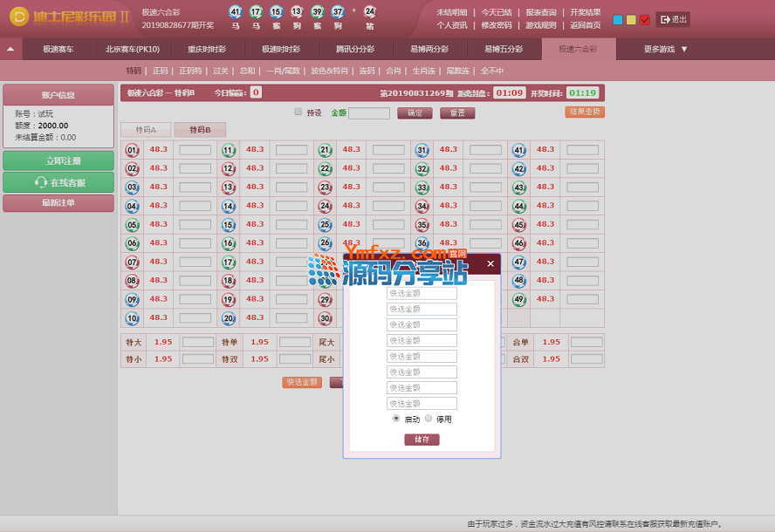Image resolution: width=775 pixels, height=532 pixels.
Task: Open the 北京赛车(PK10) game tab
Action: [133, 50]
